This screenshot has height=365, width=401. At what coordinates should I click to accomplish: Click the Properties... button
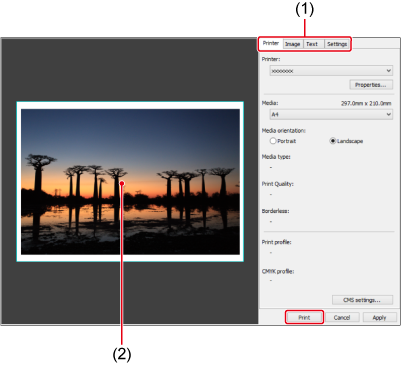371,85
